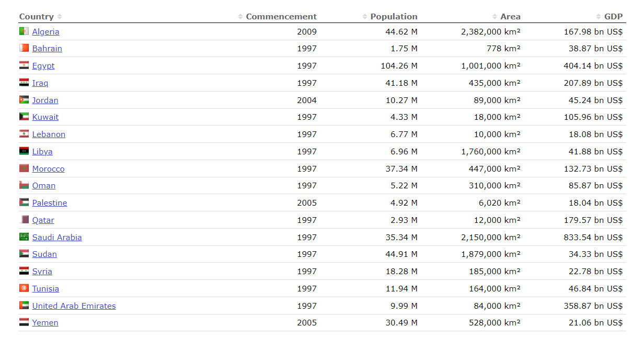Screen dimensions: 644x349
Task: Go to the Kuwait link
Action: click(45, 117)
